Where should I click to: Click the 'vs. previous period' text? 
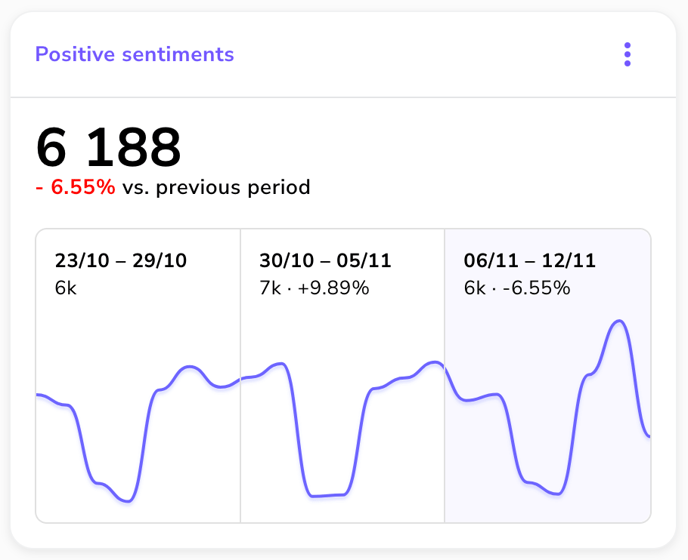point(216,187)
